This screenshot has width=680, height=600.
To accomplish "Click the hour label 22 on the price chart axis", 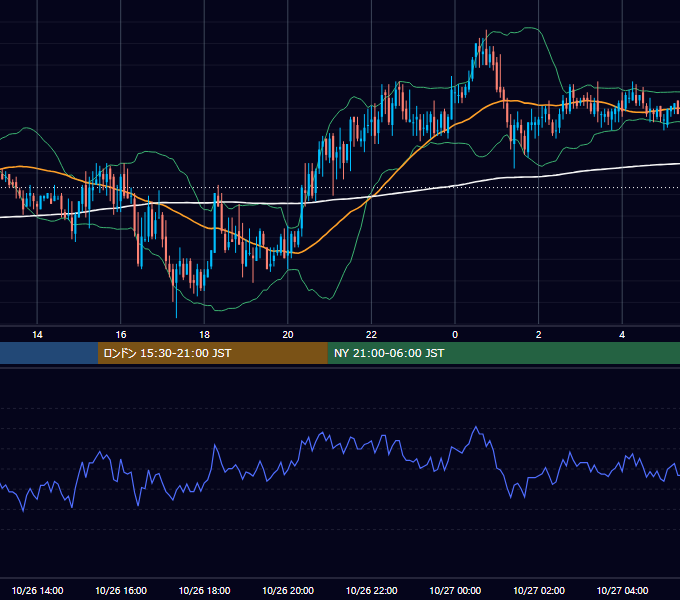I will [x=371, y=335].
